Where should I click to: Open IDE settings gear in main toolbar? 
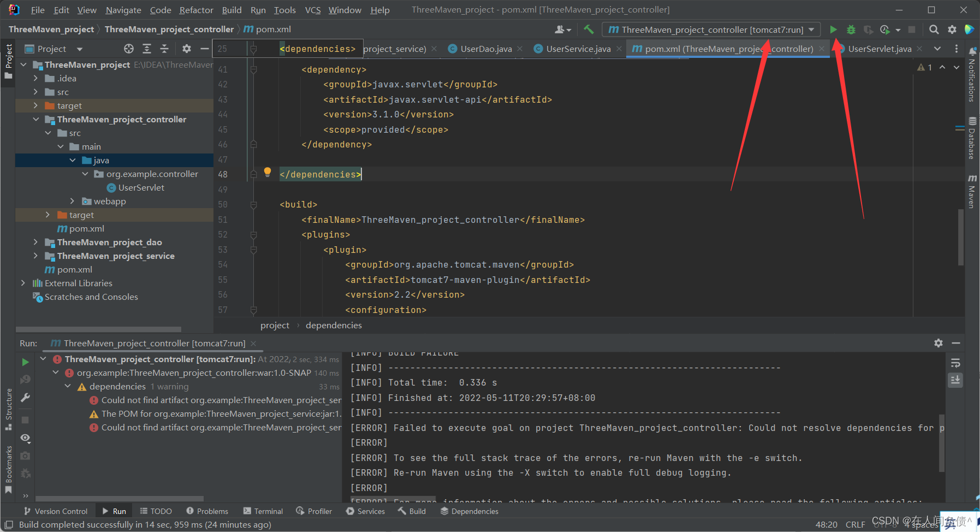[x=952, y=29]
